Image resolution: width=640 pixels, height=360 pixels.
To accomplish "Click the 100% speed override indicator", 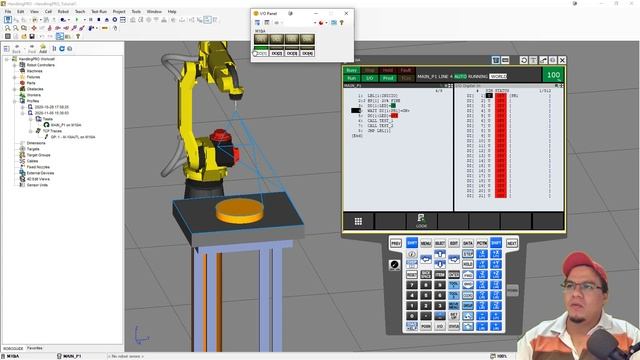I will 553,75.
